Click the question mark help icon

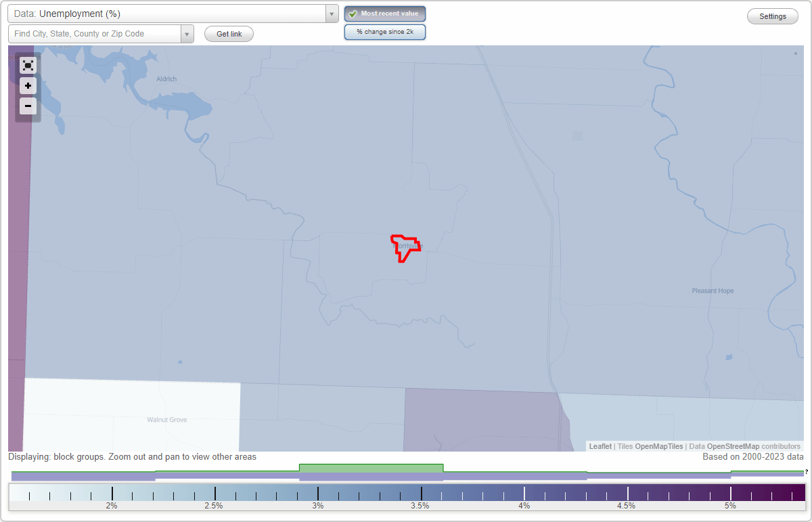806,472
